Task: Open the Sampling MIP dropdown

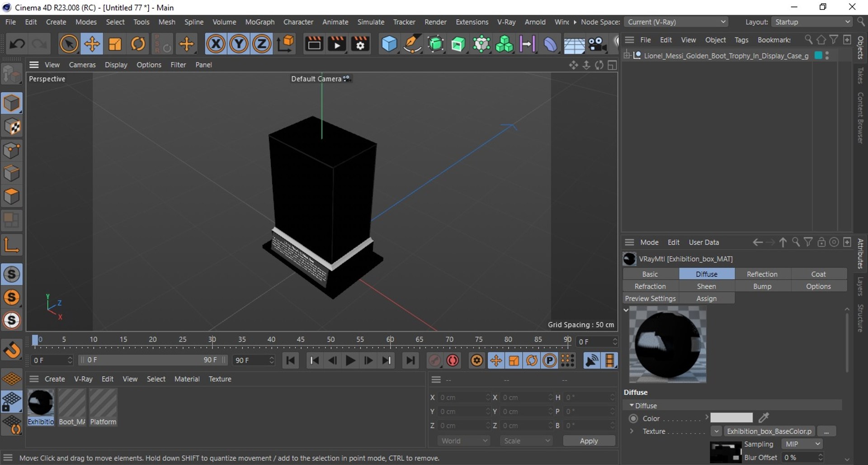Action: (803, 444)
